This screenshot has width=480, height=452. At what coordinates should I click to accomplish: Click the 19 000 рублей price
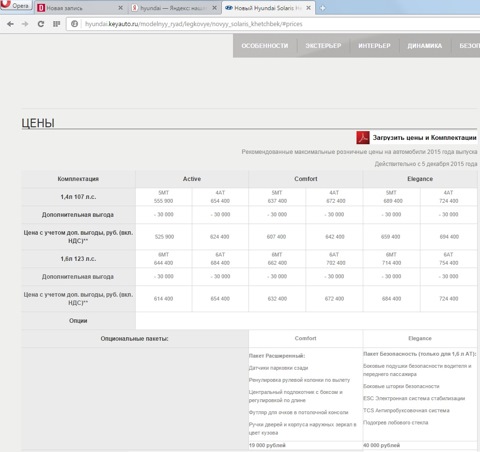pyautogui.click(x=267, y=445)
